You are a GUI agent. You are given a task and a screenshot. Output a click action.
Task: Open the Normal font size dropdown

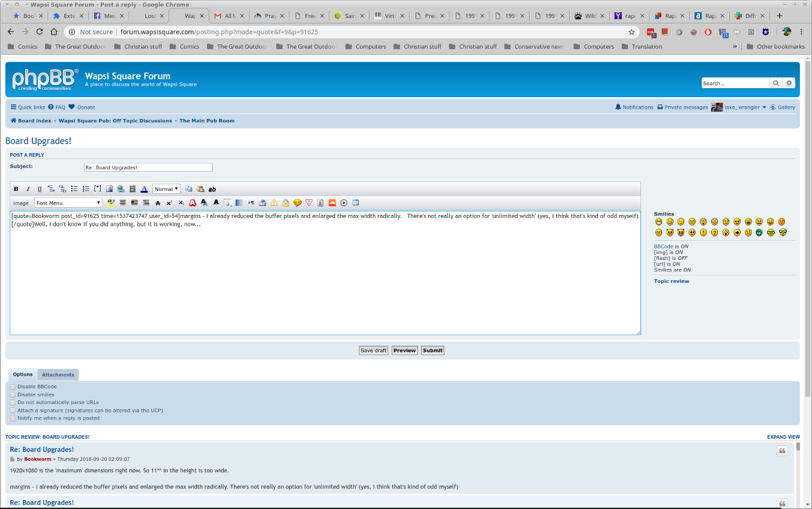click(x=166, y=189)
